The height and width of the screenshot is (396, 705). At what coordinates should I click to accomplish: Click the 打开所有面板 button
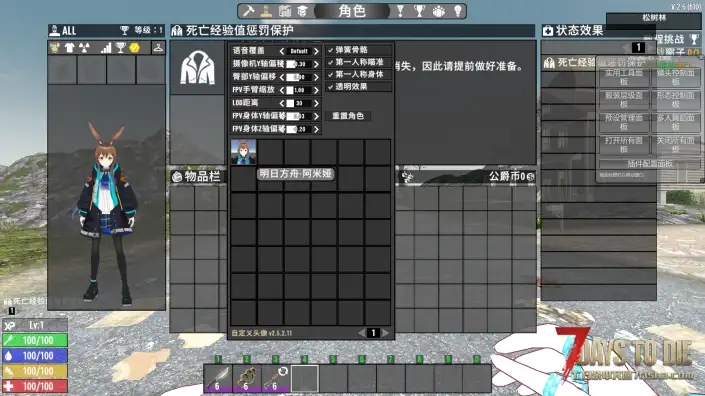[x=624, y=145]
